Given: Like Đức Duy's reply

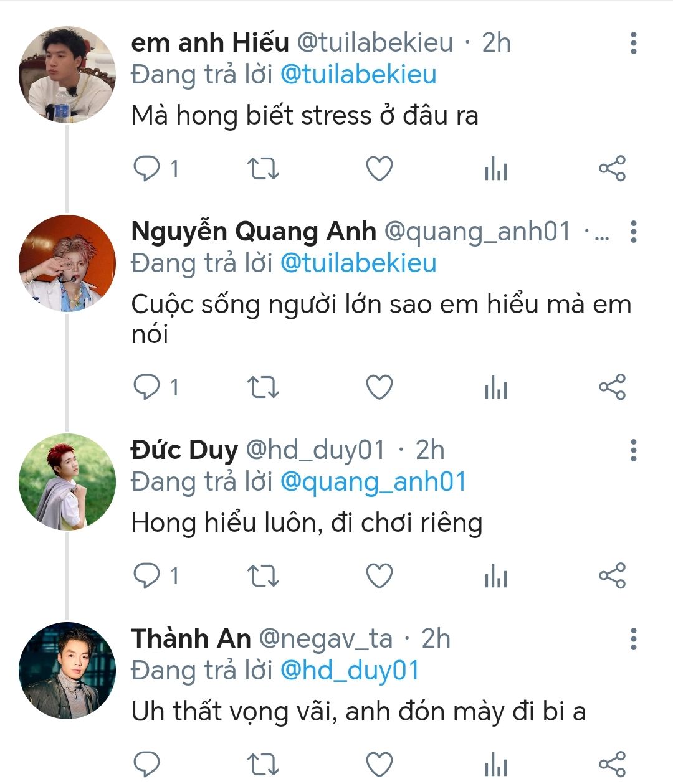Looking at the screenshot, I should [x=379, y=576].
